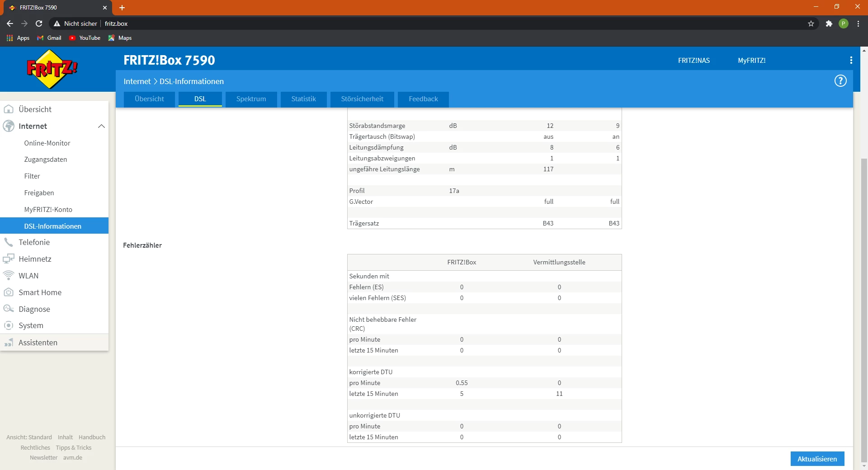Click the 'Nicht sicher' security warning icon
Viewport: 868px width, 470px height.
point(57,23)
